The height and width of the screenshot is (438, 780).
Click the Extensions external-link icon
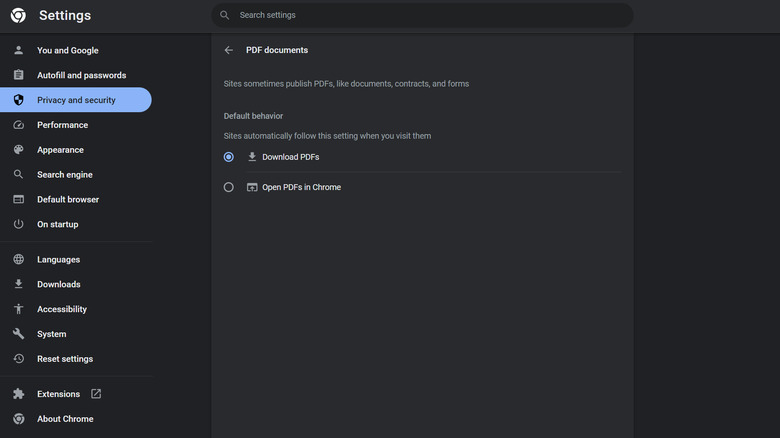pos(96,394)
